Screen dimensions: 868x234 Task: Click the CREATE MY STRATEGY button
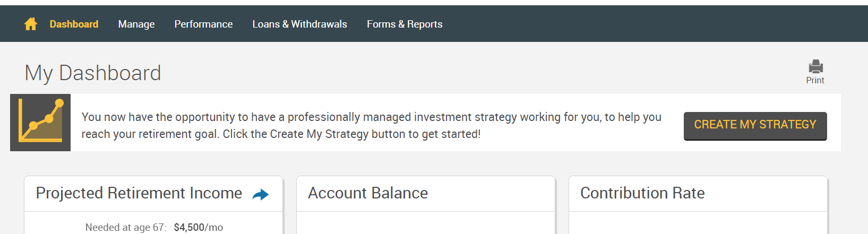[755, 126]
